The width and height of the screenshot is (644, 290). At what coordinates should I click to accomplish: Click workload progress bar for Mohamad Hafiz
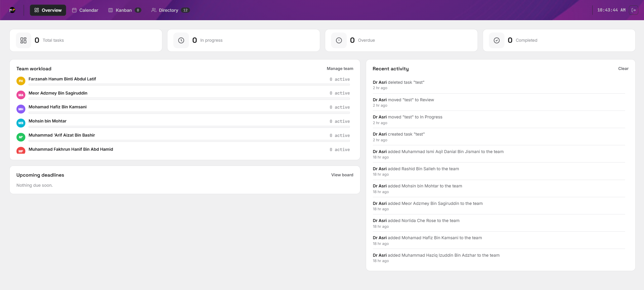pos(189,113)
